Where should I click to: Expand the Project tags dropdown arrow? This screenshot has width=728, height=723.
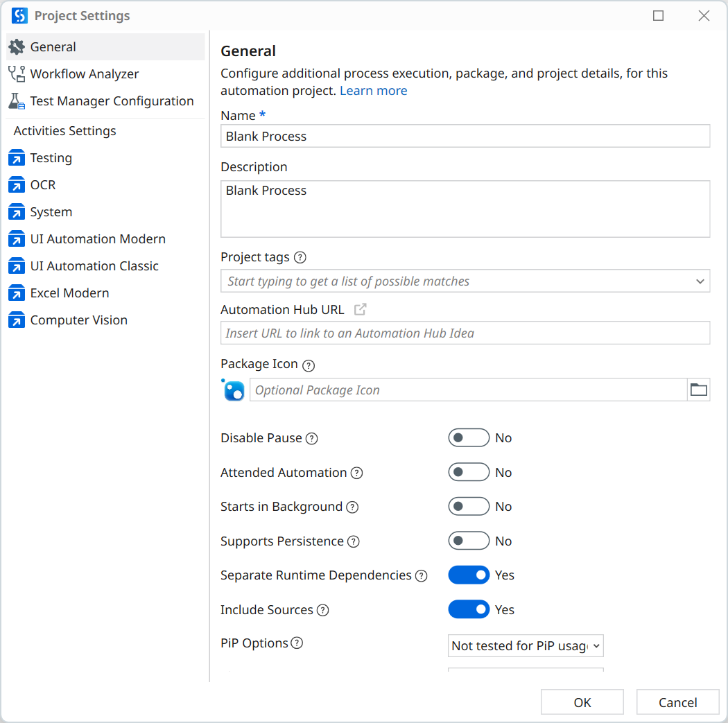pyautogui.click(x=700, y=281)
